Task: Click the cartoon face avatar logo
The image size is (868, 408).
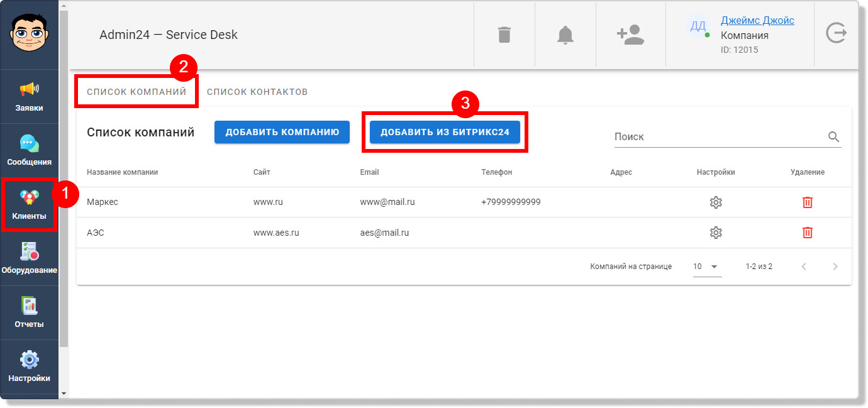Action: (29, 33)
